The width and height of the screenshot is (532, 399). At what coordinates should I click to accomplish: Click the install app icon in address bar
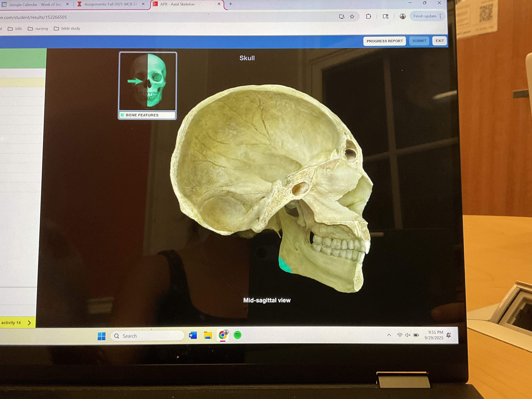click(x=341, y=17)
